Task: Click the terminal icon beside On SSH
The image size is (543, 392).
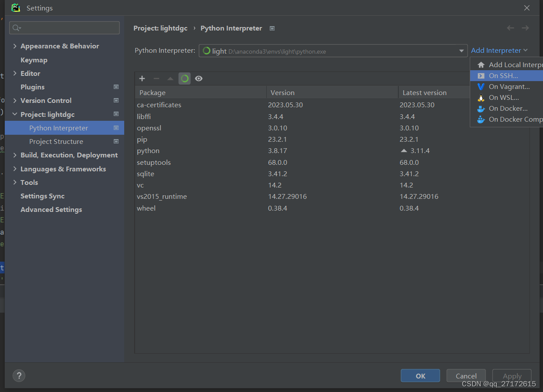Action: pos(481,75)
